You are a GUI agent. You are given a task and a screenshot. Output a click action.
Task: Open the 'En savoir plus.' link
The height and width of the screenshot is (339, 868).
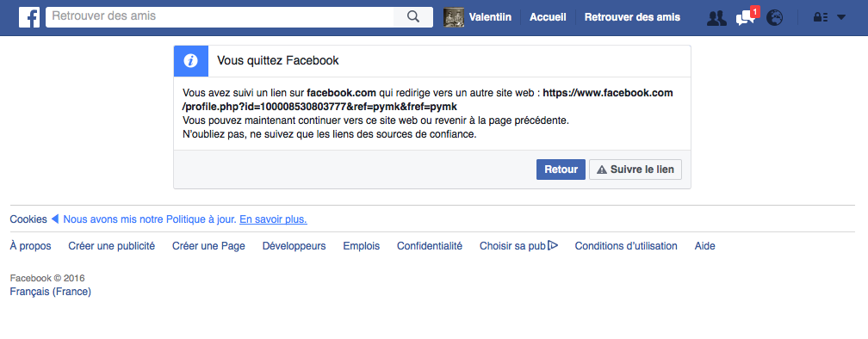point(274,219)
